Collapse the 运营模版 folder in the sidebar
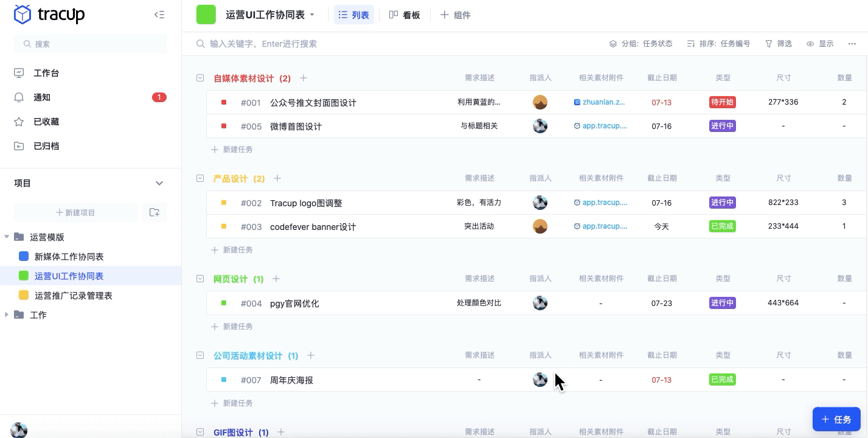The height and width of the screenshot is (438, 868). tap(6, 237)
